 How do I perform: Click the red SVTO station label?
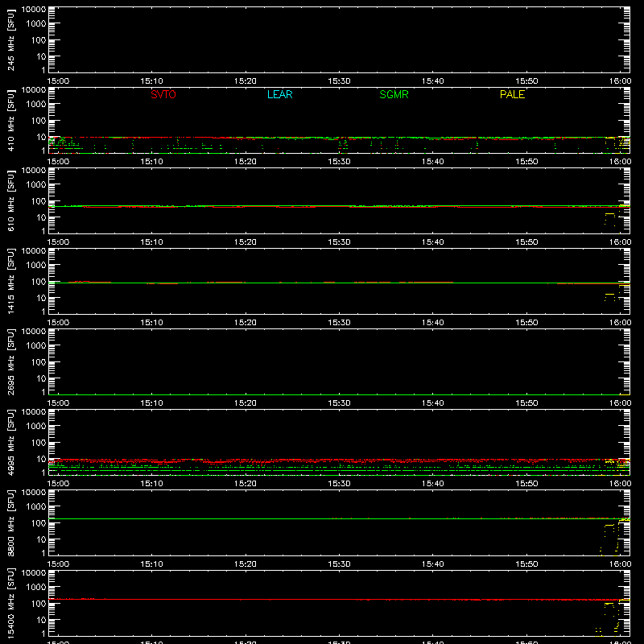coord(163,94)
